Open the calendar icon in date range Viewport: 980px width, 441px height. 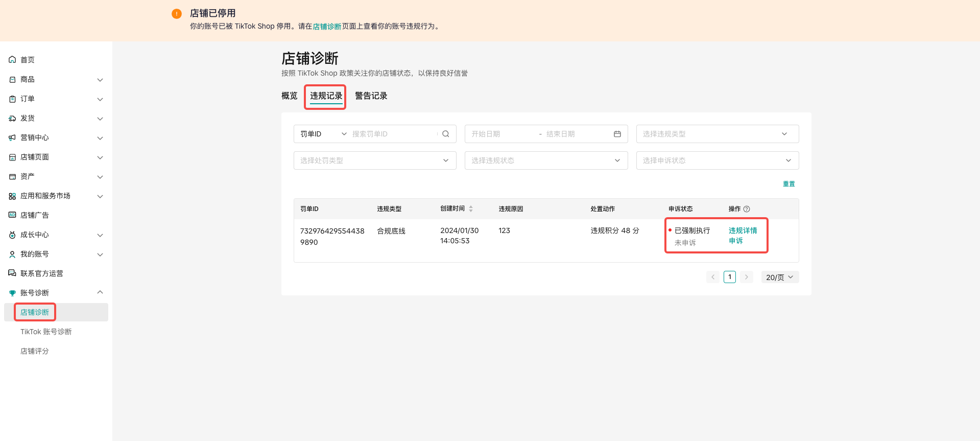click(x=617, y=134)
